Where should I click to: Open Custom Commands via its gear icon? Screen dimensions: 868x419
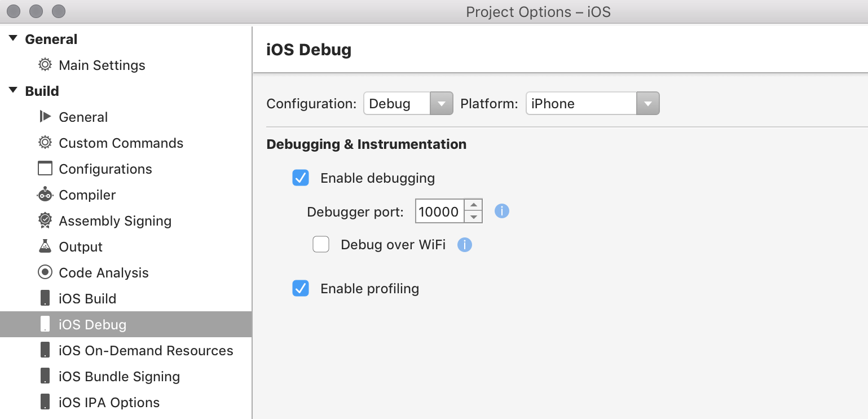click(x=46, y=143)
